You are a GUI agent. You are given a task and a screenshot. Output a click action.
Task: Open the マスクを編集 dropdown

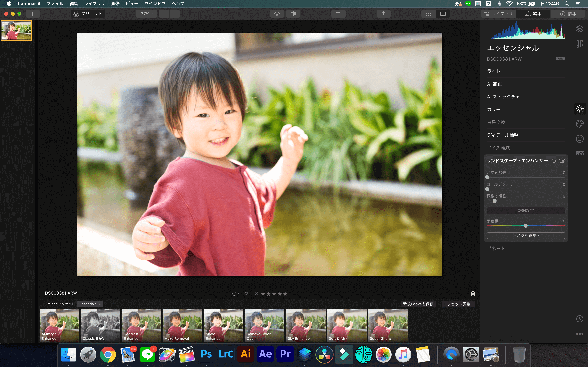(525, 235)
